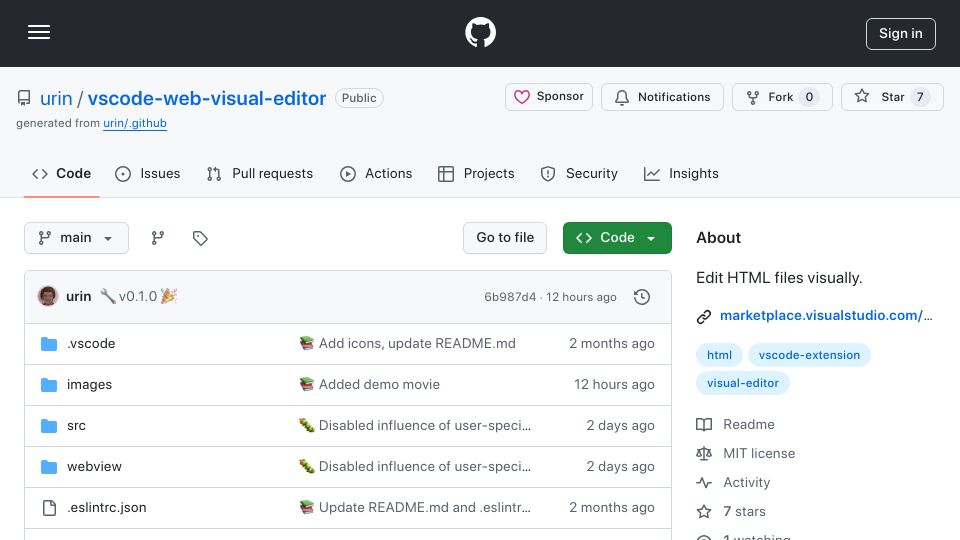Click the repository icon beside urin
The height and width of the screenshot is (540, 960).
click(24, 98)
